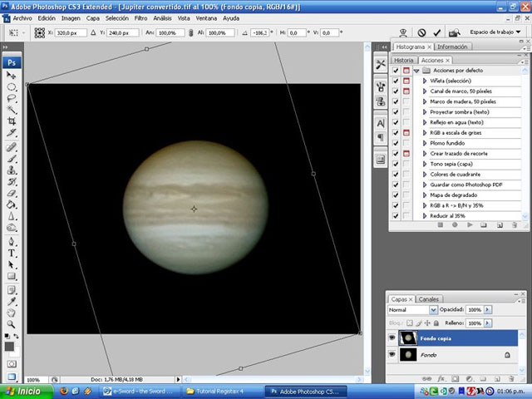The width and height of the screenshot is (532, 399).
Task: Open the Archivo menu
Action: 22,18
